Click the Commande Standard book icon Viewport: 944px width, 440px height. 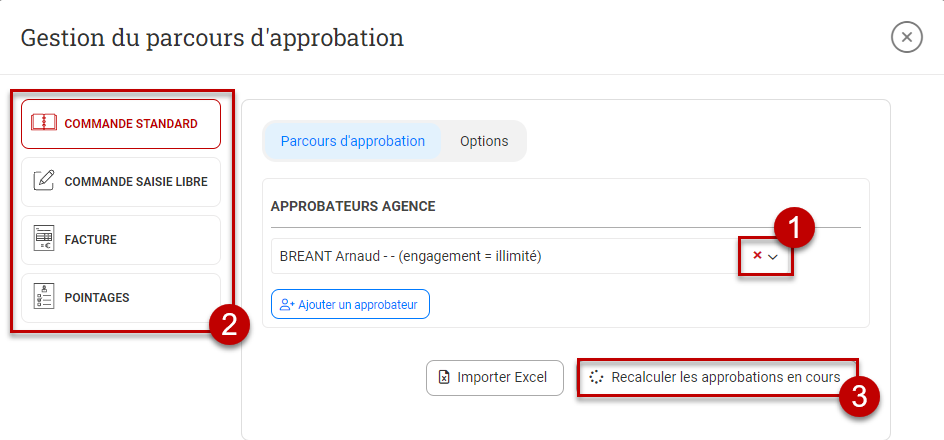(x=44, y=123)
